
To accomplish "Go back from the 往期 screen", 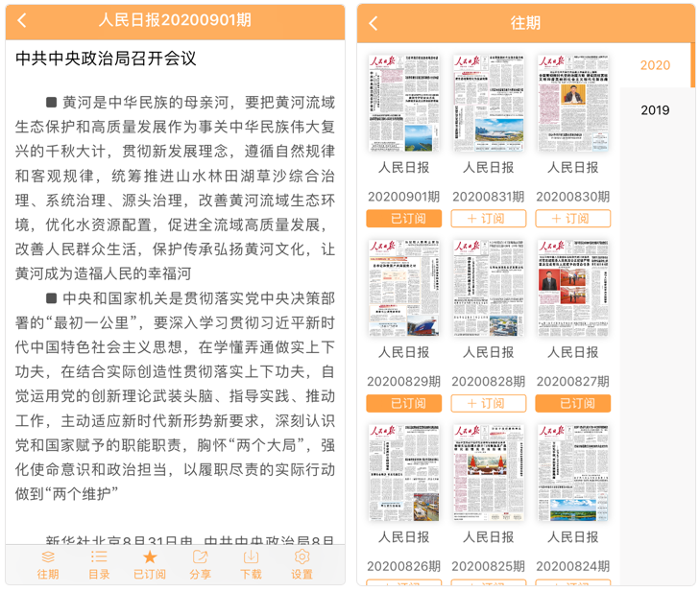I will [374, 23].
